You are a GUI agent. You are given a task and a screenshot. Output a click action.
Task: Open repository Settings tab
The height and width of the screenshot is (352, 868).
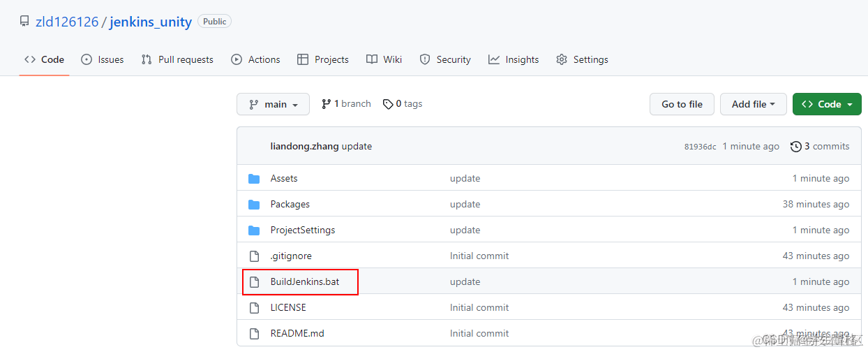click(x=582, y=59)
